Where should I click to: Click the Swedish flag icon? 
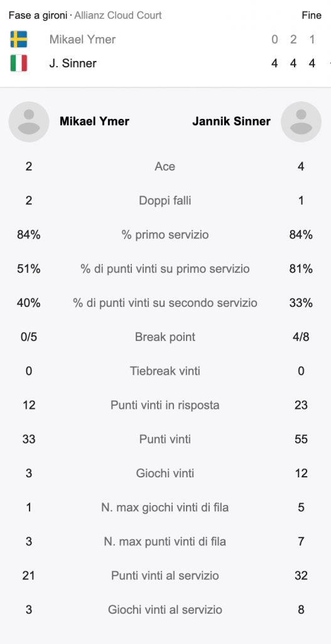(x=18, y=40)
